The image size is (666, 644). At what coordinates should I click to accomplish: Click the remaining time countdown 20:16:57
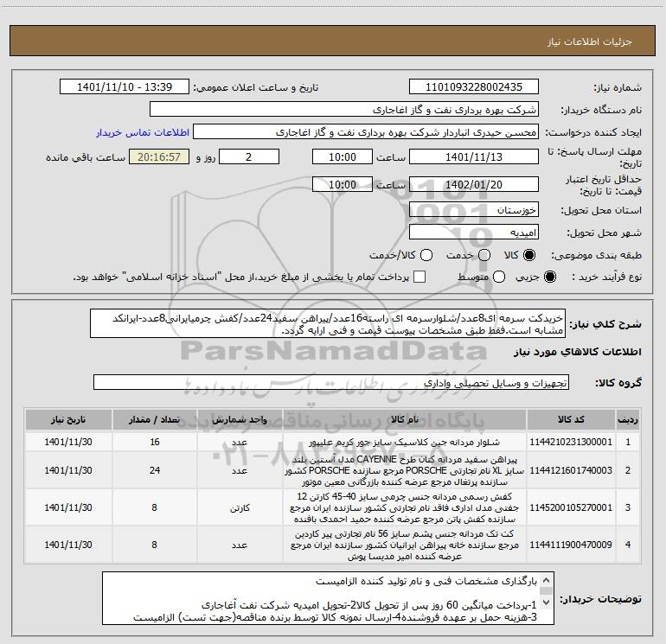(x=159, y=156)
